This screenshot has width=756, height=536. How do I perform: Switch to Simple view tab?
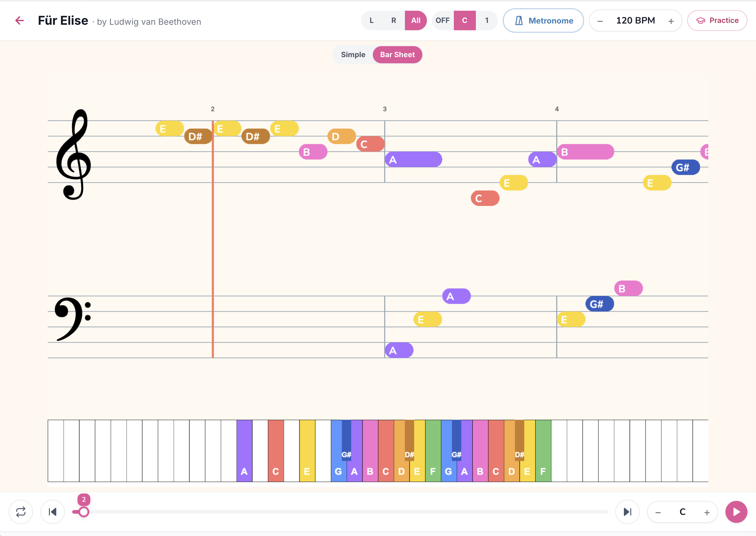353,55
